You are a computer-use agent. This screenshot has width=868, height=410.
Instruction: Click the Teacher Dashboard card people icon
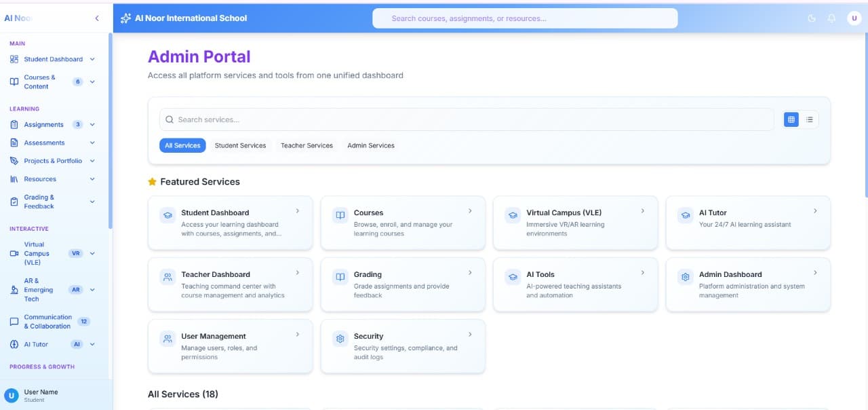(167, 277)
